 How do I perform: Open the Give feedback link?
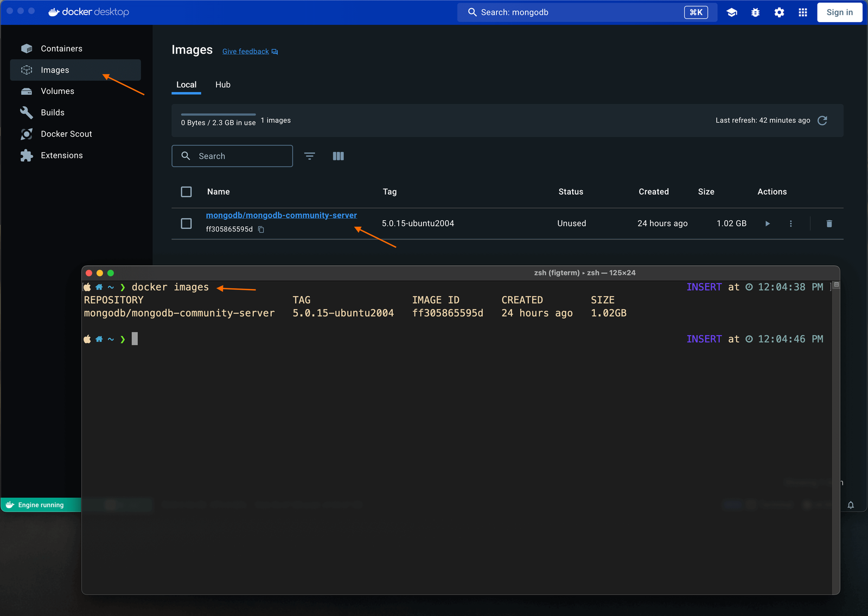[x=245, y=51]
